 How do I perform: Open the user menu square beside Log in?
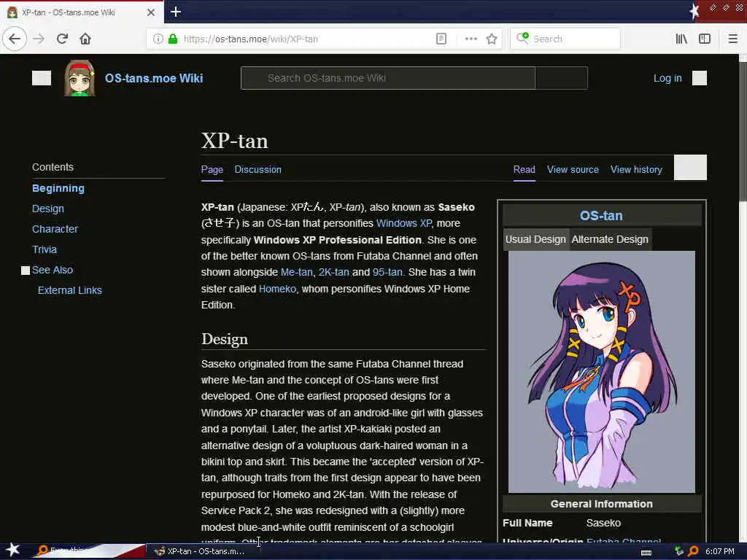700,78
